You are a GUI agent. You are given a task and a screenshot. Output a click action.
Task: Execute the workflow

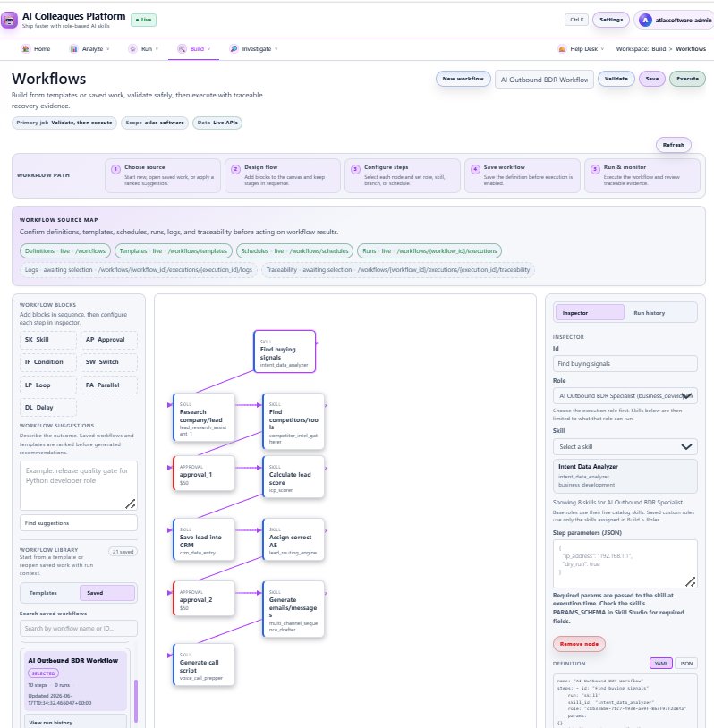[x=687, y=79]
